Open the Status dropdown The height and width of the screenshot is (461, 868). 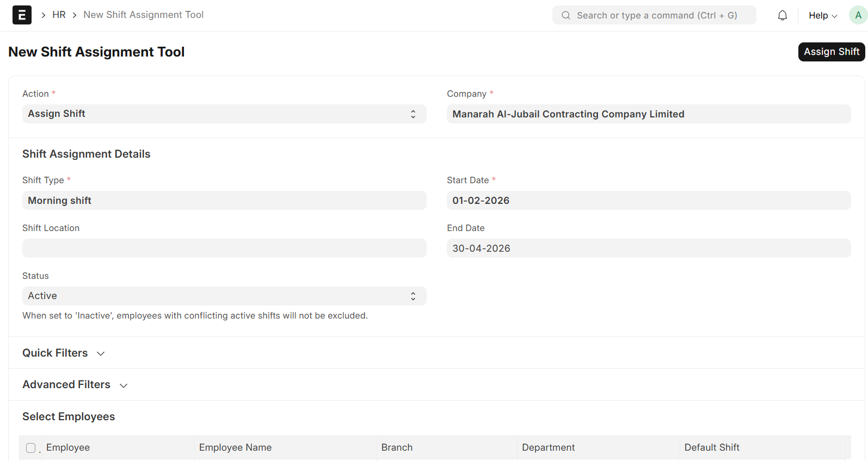click(x=224, y=296)
